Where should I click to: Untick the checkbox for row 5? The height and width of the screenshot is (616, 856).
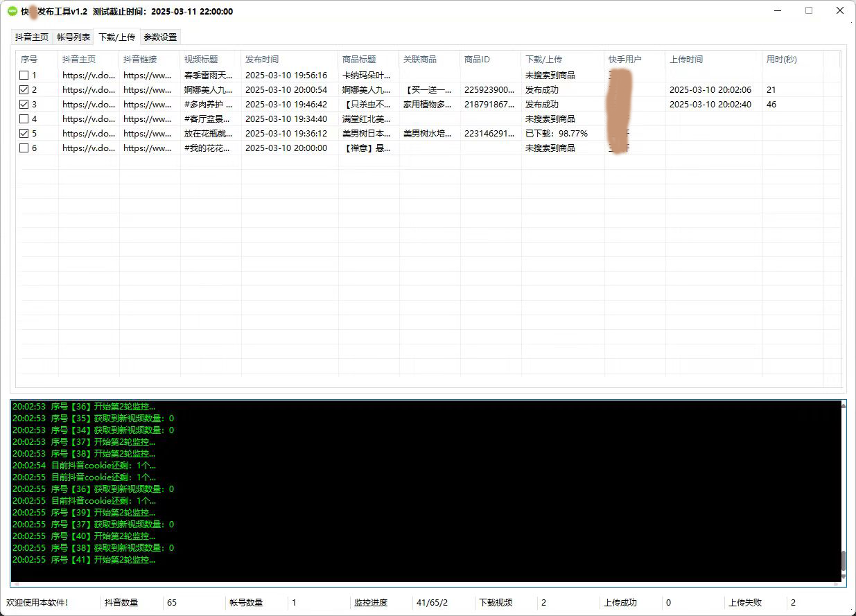click(x=24, y=133)
